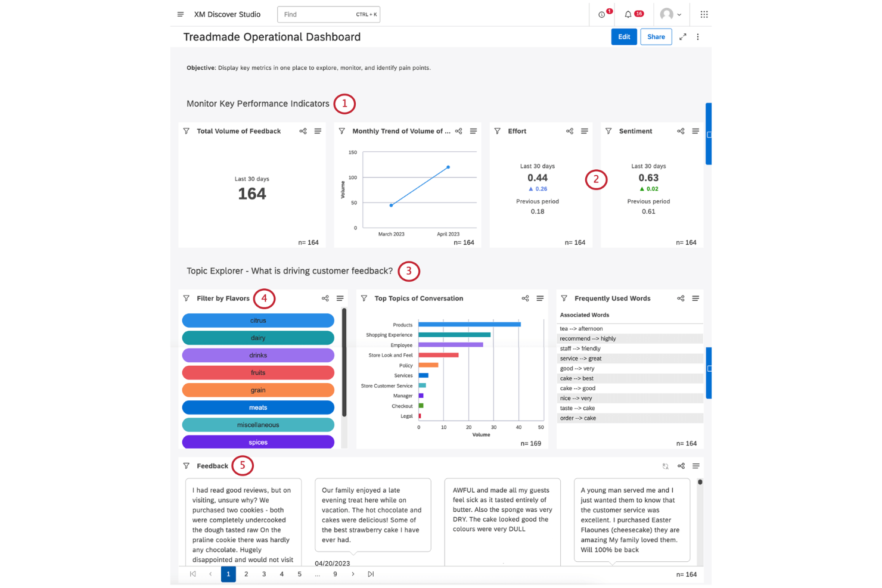Open the hamburger navigation menu top left
882x588 pixels.
pos(181,14)
